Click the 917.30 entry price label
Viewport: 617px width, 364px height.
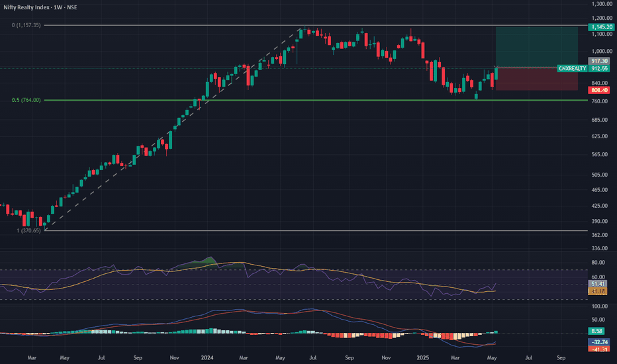[x=599, y=61]
